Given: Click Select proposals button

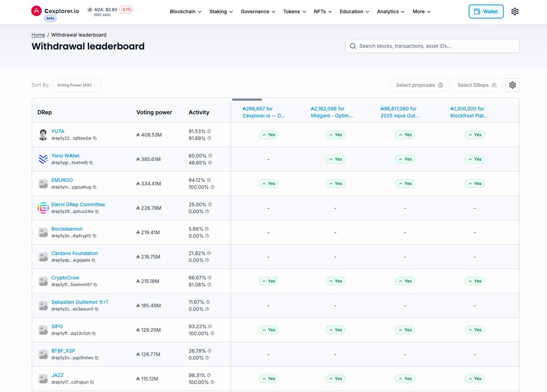Looking at the screenshot, I should coord(419,85).
